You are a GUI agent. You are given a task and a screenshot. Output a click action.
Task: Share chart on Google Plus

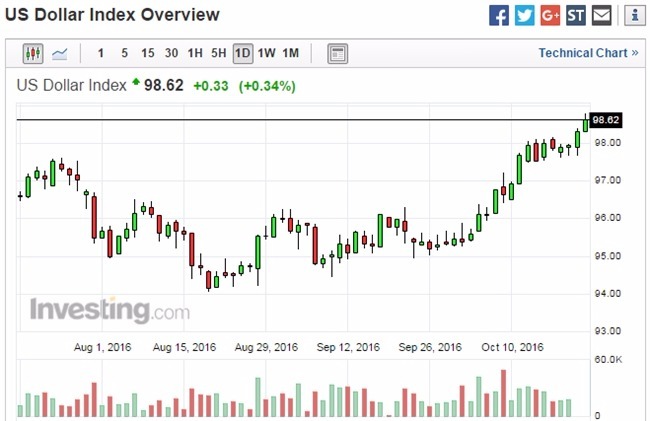point(550,15)
